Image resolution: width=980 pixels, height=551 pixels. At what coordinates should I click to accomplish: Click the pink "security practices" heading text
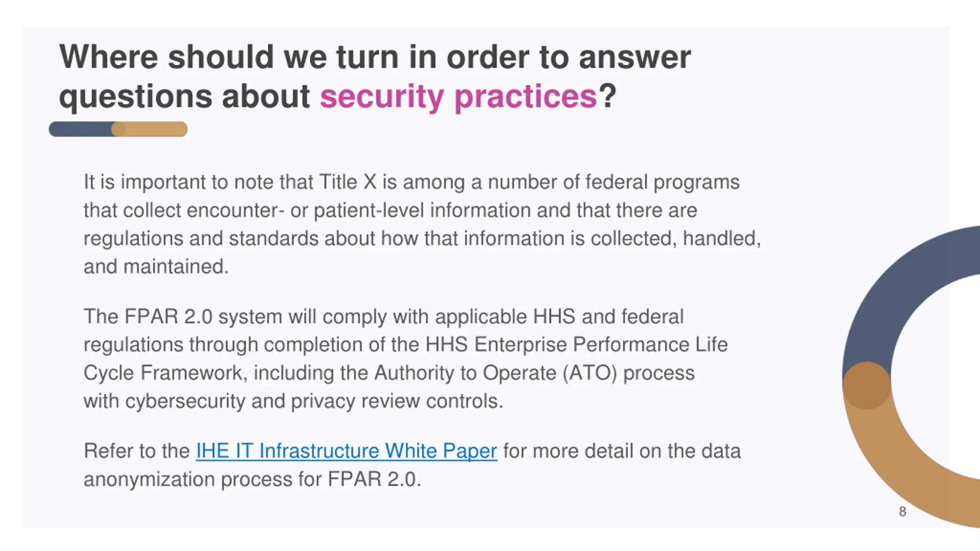(x=458, y=96)
